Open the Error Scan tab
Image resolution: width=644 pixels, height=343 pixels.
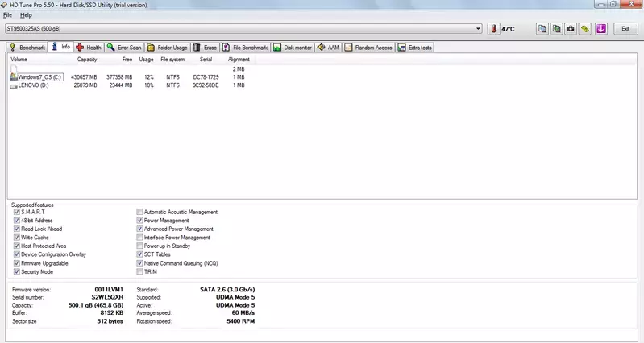124,48
